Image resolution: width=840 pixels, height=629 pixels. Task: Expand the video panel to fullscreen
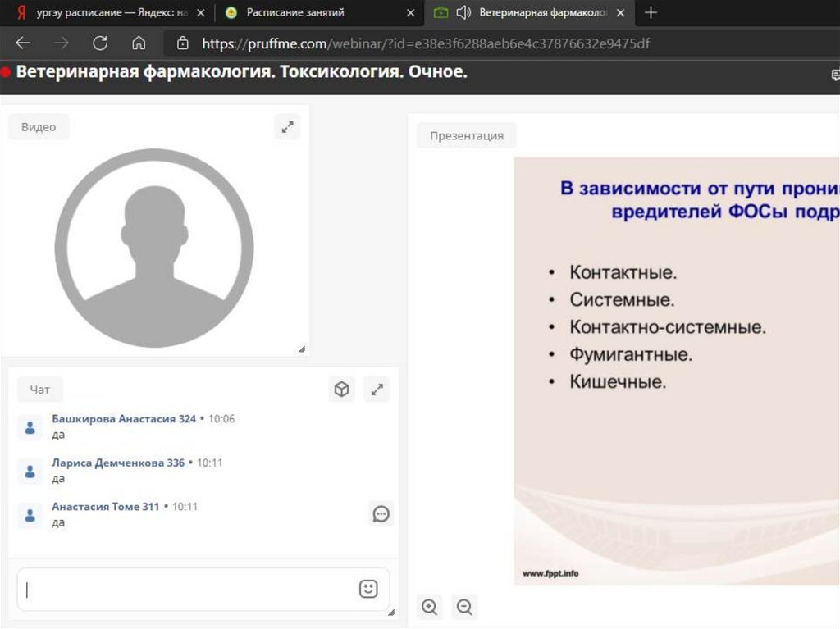tap(287, 127)
